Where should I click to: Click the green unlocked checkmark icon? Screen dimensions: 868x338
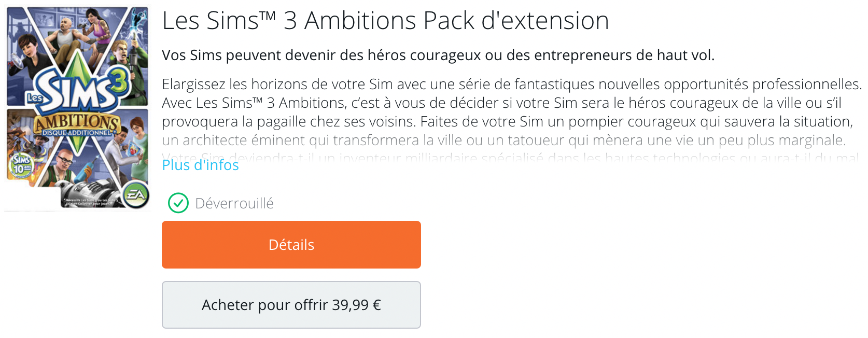pyautogui.click(x=178, y=203)
